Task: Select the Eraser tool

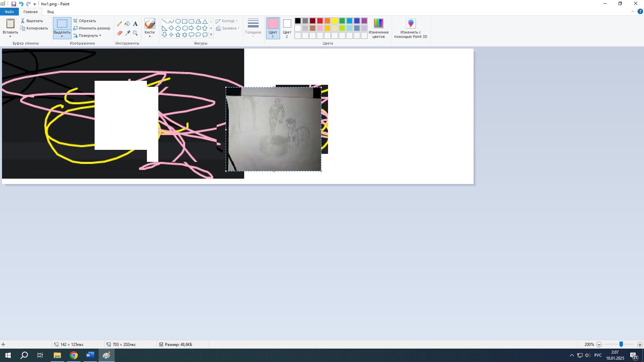Action: pyautogui.click(x=119, y=33)
